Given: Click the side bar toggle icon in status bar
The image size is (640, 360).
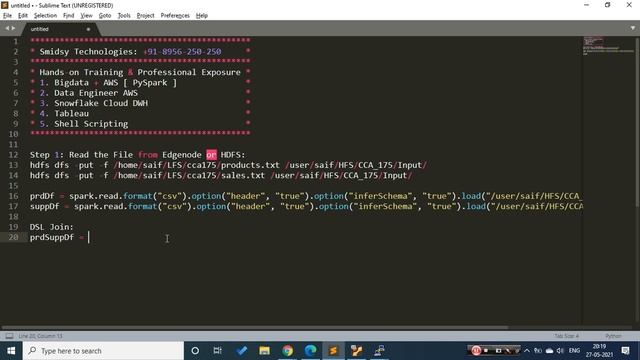Looking at the screenshot, I should 9,336.
